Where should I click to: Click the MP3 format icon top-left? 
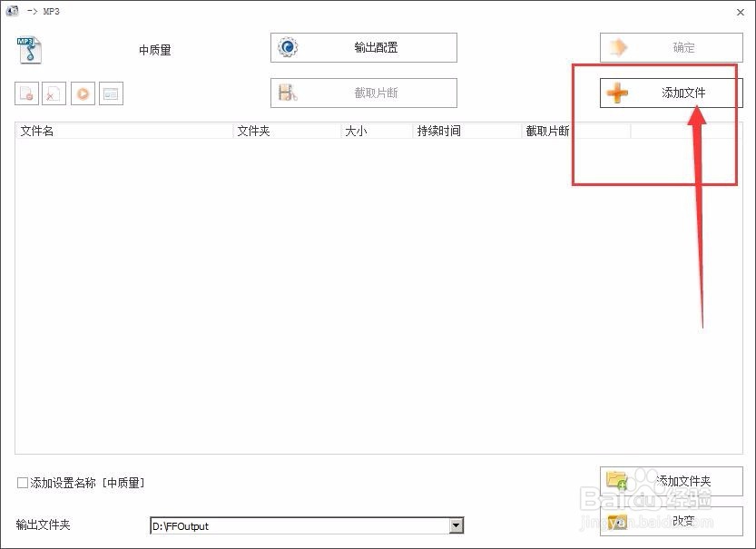click(x=27, y=48)
